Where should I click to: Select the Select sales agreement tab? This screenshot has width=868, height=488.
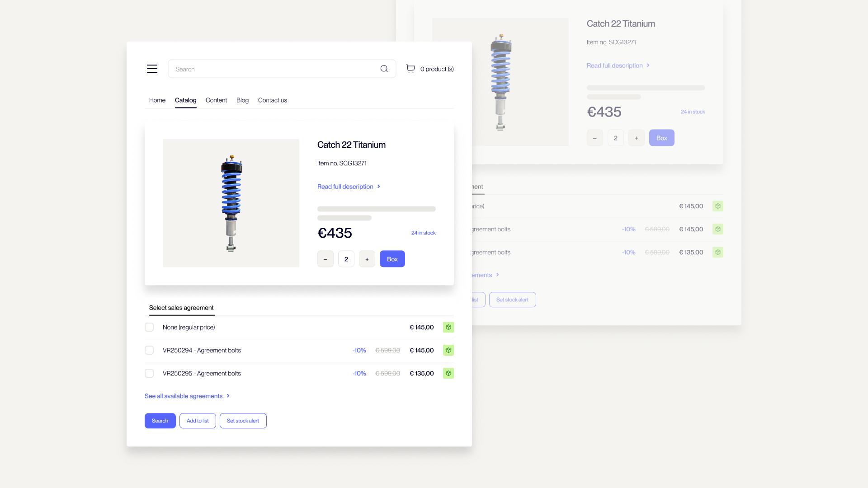(x=181, y=308)
